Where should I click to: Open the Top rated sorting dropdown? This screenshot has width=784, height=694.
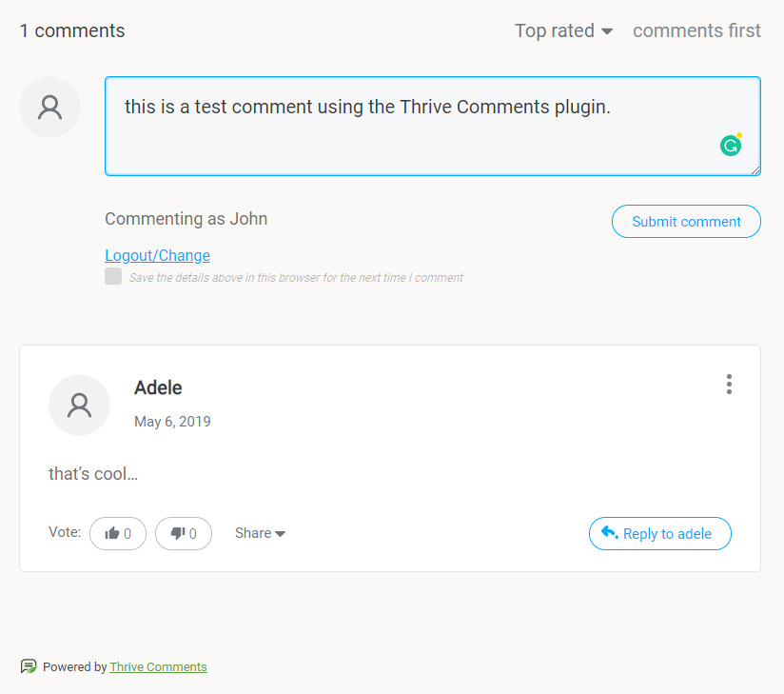tap(563, 30)
